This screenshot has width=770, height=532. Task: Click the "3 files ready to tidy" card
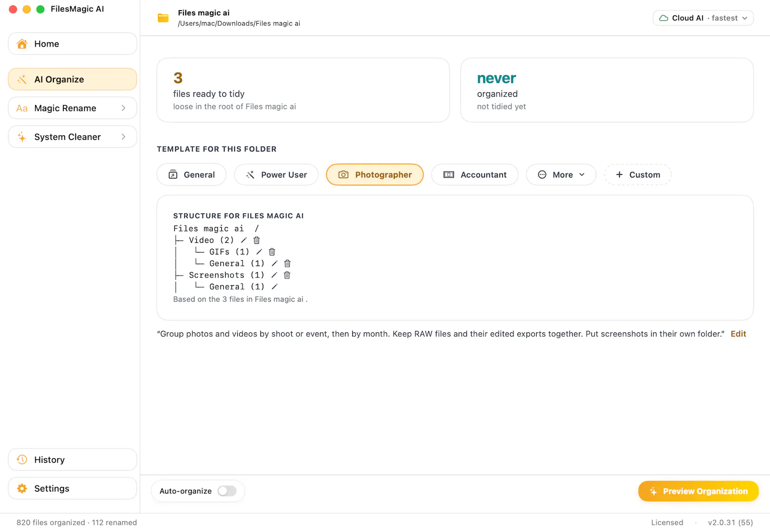point(303,90)
